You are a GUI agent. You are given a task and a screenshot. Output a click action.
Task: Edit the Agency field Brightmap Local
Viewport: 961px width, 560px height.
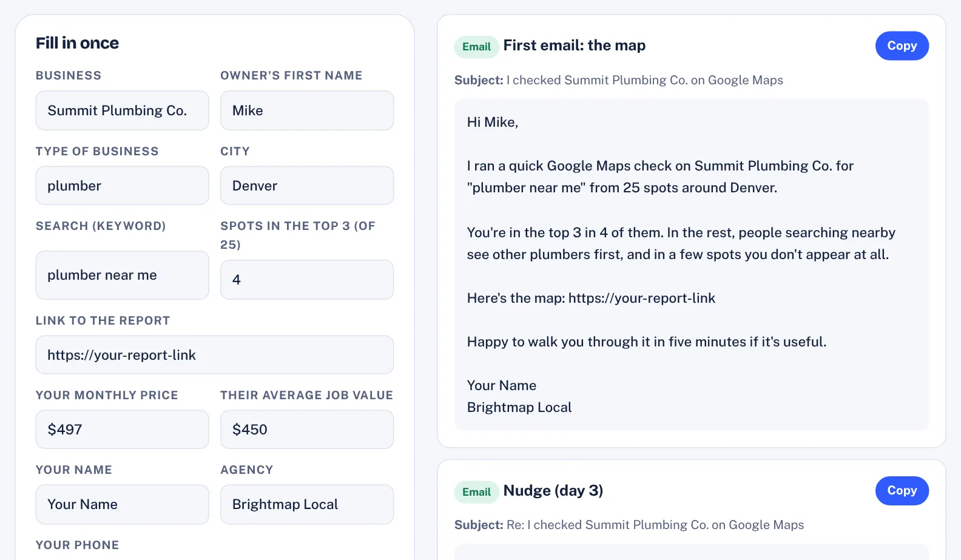(x=307, y=504)
